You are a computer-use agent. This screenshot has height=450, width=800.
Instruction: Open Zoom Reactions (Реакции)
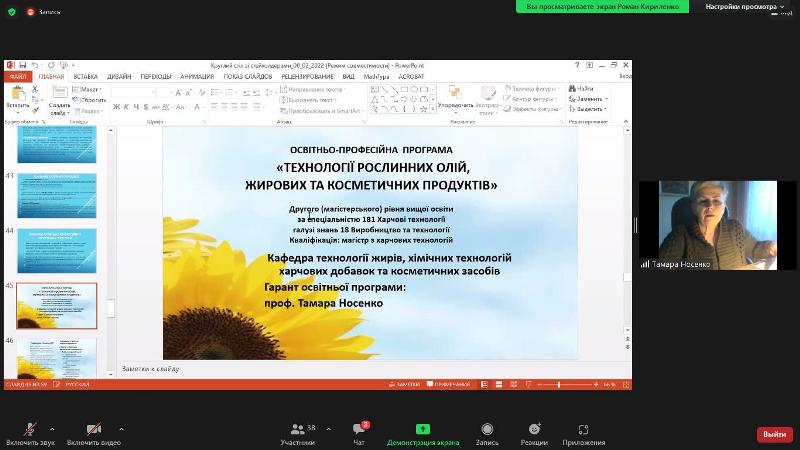tap(534, 434)
